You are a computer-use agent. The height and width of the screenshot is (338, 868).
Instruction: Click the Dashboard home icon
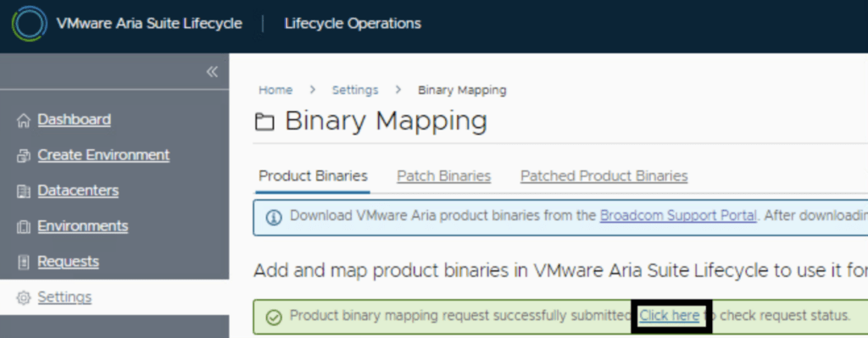click(x=23, y=120)
